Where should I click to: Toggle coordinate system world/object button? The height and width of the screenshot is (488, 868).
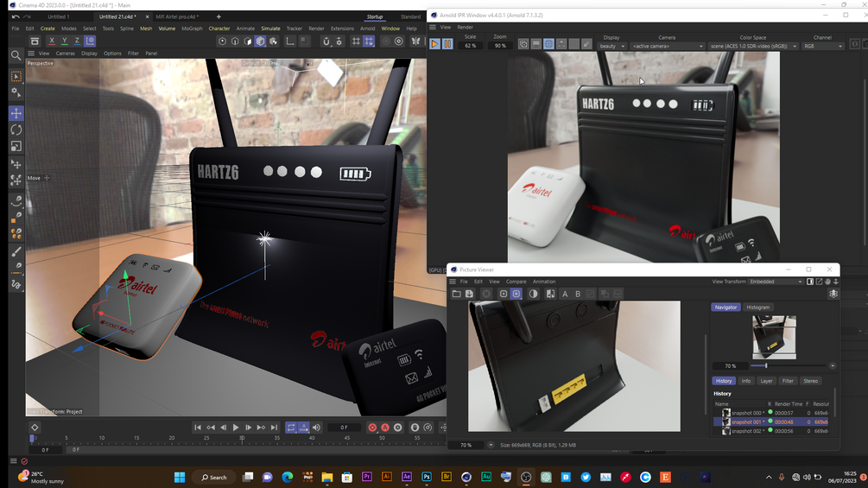point(90,41)
